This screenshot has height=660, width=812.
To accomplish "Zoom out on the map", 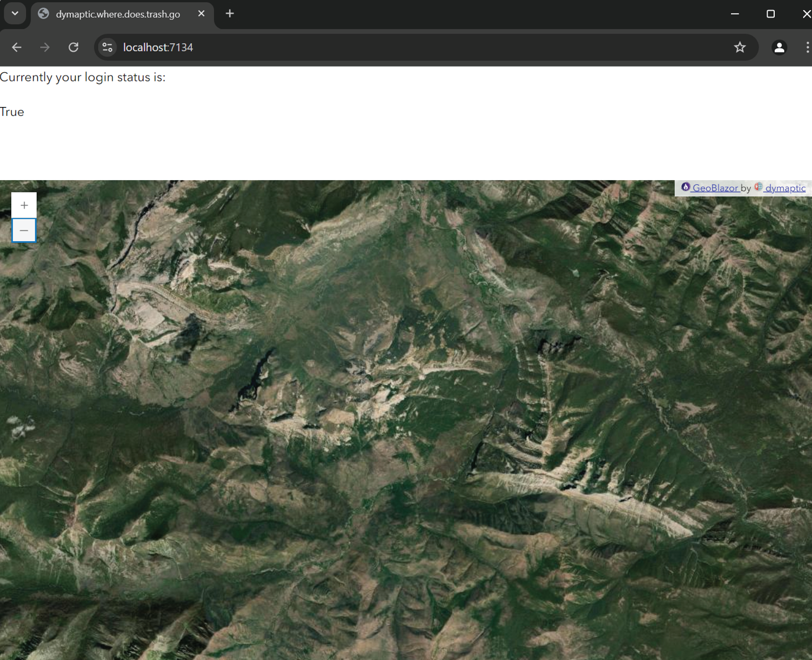I will [24, 230].
